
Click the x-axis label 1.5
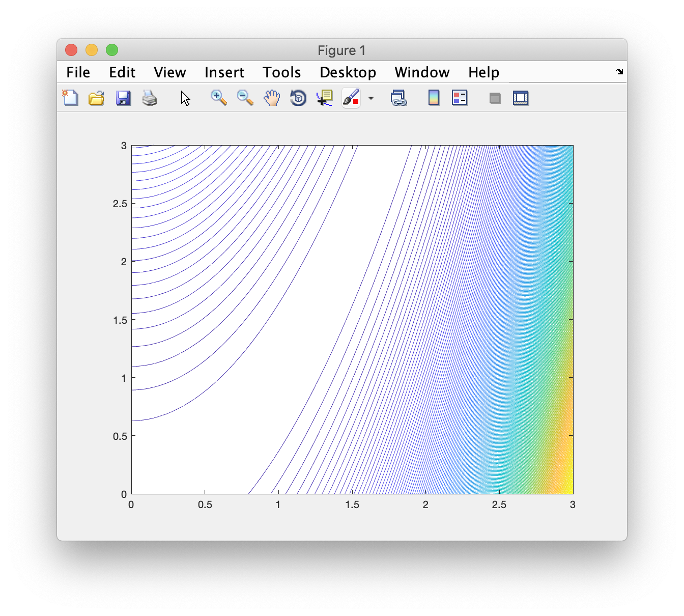point(352,505)
